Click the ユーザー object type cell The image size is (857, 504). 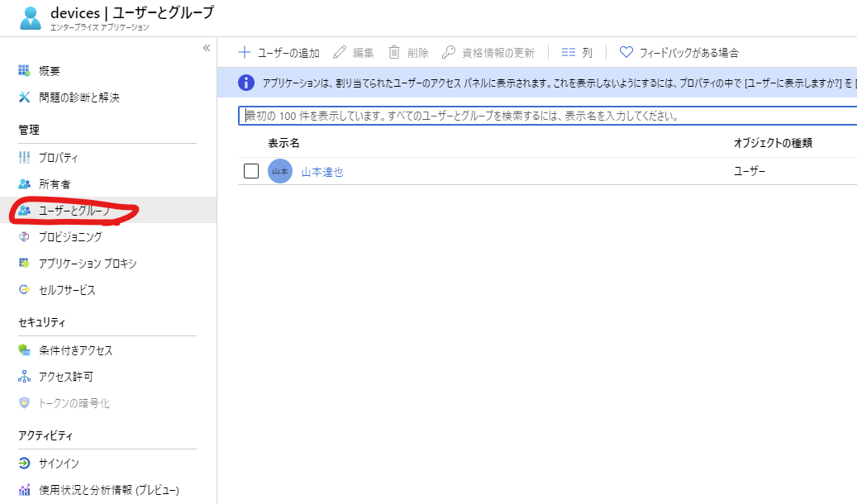(x=750, y=171)
